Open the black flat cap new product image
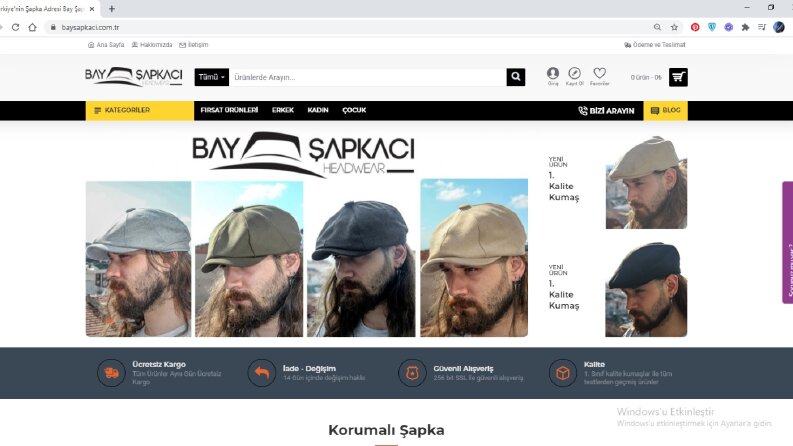Viewport: 793px width, 446px height. (646, 290)
